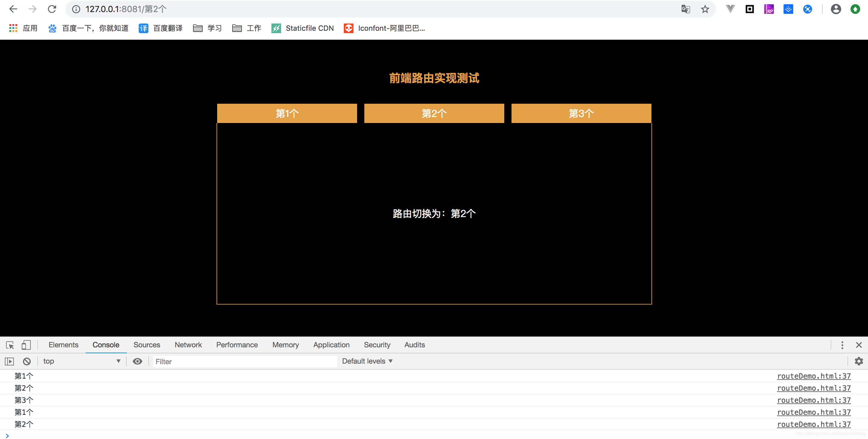868x439 pixels.
Task: Open the Default levels dropdown
Action: (367, 362)
